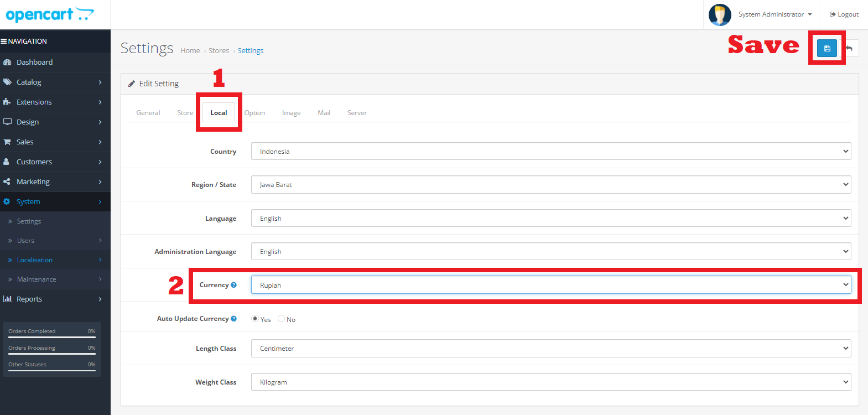Viewport: 868px width, 415px height.
Task: Open the Weight Class dropdown
Action: coord(551,382)
